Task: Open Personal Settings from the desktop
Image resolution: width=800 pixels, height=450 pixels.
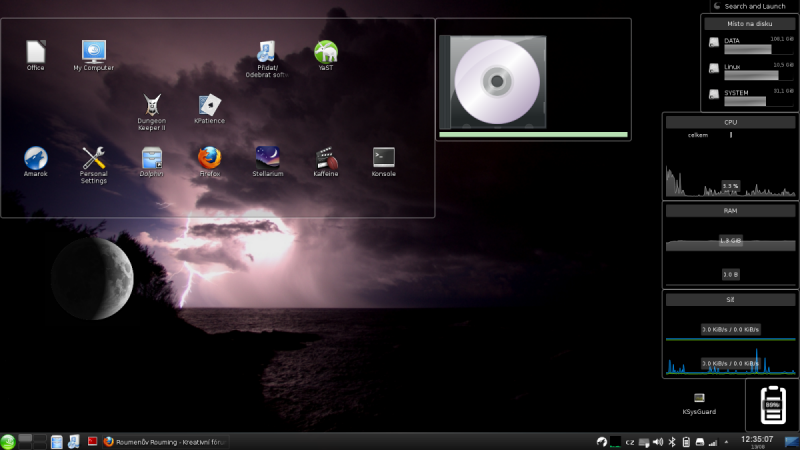Action: (x=93, y=158)
